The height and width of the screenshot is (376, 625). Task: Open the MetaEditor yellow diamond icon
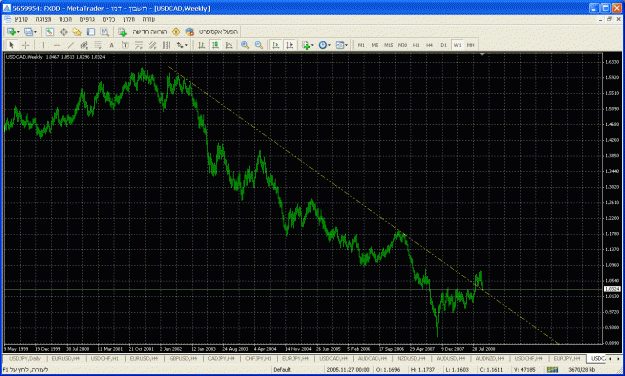[x=176, y=31]
